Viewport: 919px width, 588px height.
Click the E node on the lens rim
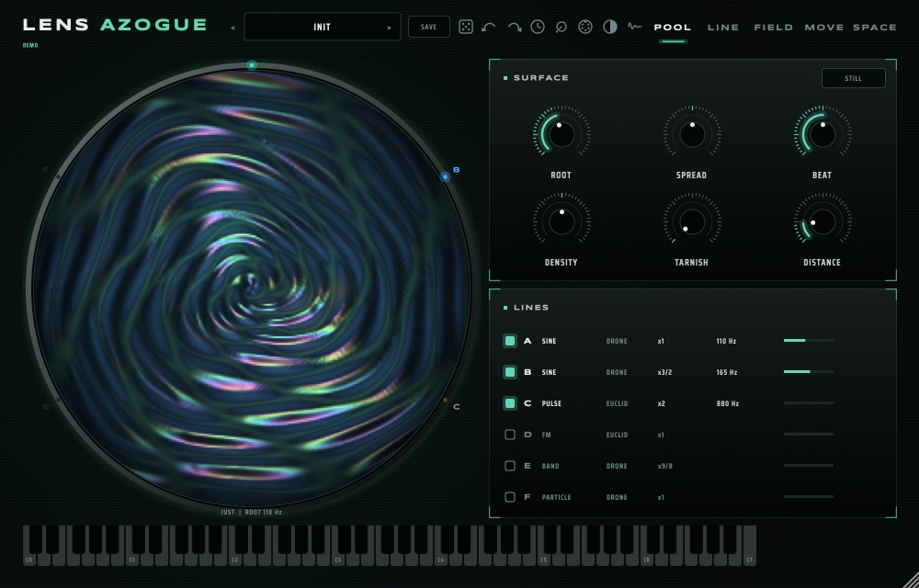tap(57, 401)
